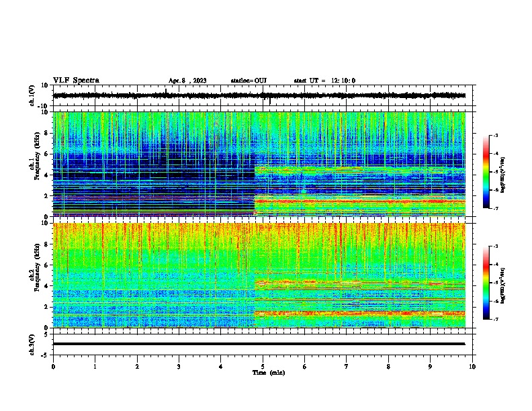Screen dimensions: 532x411
Task: Click the ch.3(V) axis label
Action: (x=32, y=345)
